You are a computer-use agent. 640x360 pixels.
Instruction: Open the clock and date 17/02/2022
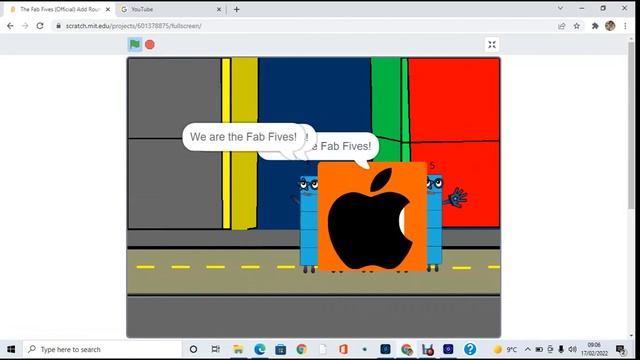595,349
